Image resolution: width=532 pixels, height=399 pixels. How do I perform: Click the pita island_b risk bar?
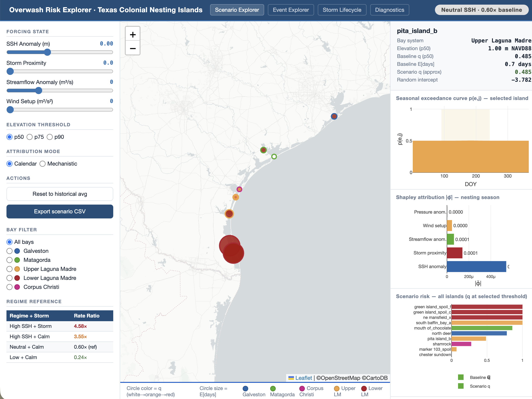pos(469,339)
